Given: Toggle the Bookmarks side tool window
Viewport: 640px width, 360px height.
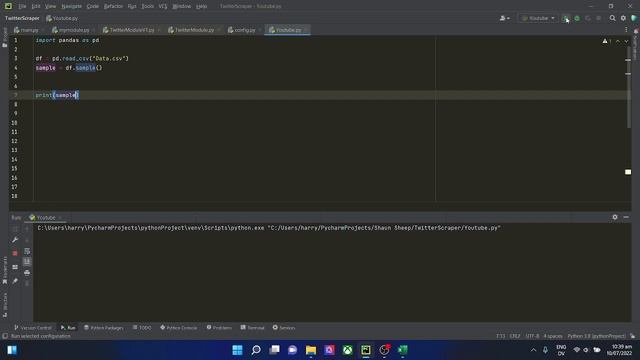Looking at the screenshot, I should [x=5, y=270].
